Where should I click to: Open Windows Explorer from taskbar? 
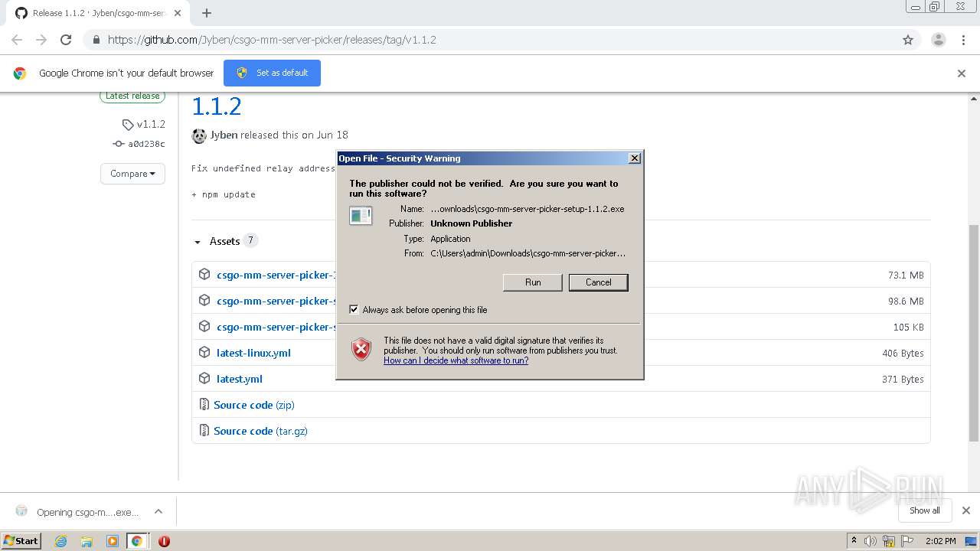tap(87, 541)
